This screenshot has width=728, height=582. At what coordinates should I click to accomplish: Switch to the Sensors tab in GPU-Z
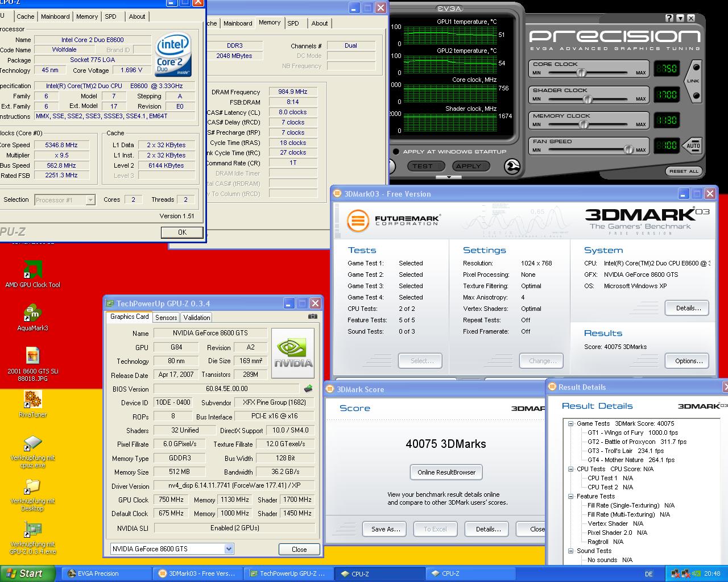(166, 318)
